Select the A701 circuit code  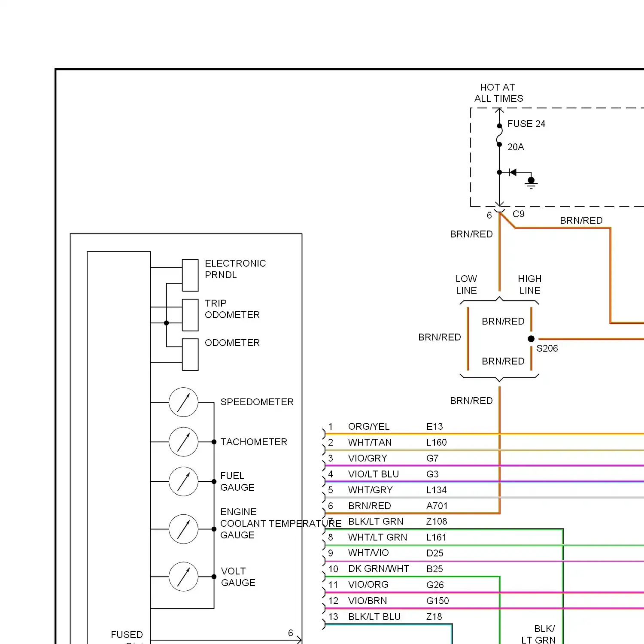(437, 506)
